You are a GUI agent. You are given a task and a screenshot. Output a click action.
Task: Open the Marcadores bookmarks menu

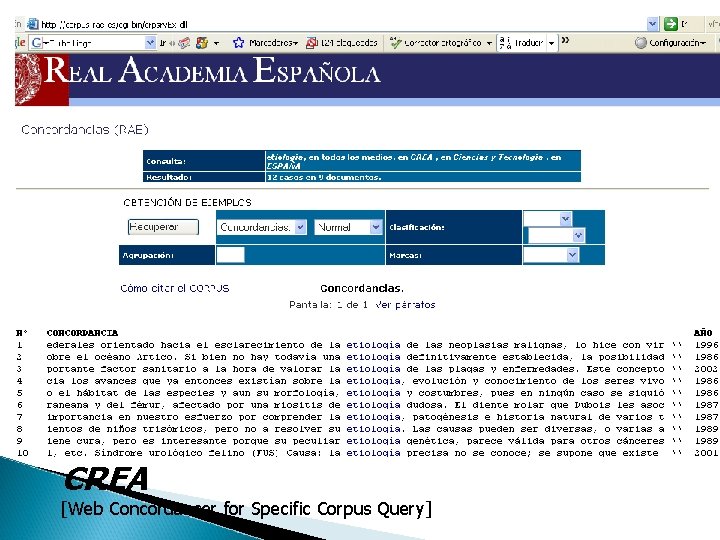tap(273, 43)
